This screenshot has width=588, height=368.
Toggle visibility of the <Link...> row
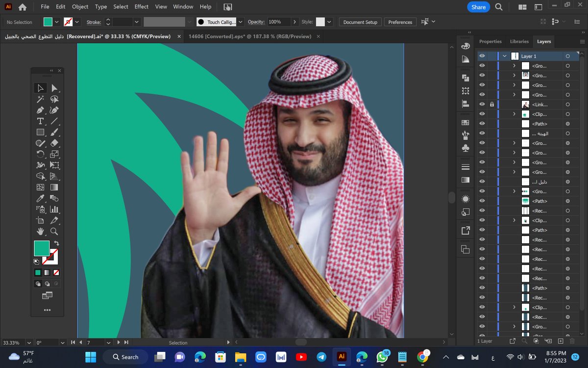click(482, 105)
